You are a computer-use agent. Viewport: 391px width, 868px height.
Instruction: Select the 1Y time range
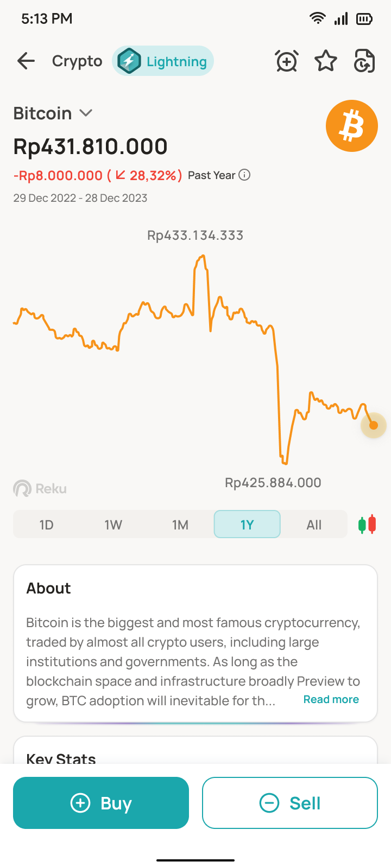[247, 525]
